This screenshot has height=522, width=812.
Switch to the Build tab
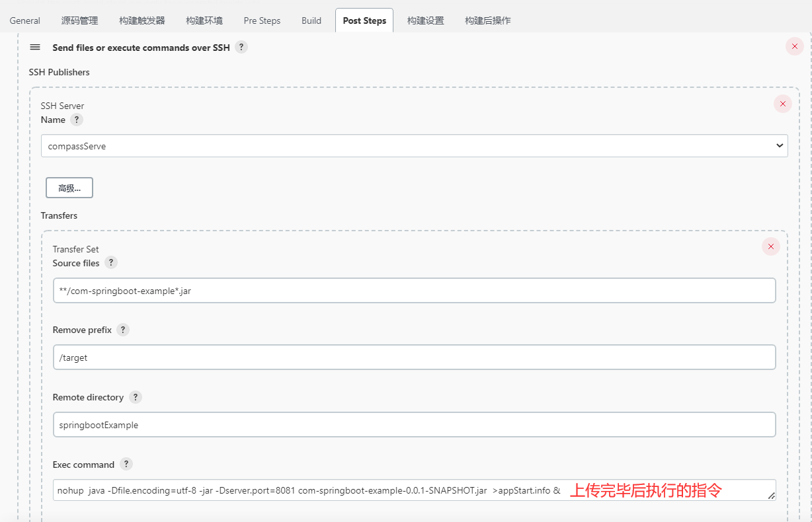[x=311, y=20]
